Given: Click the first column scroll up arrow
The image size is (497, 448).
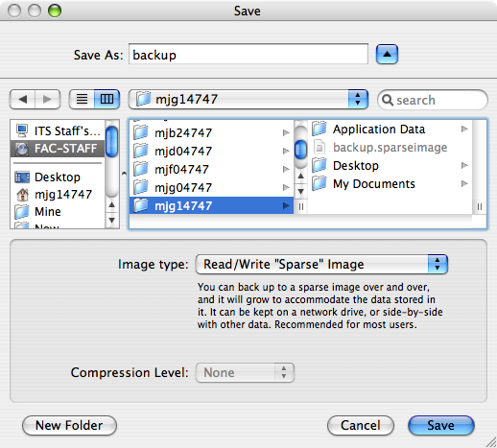Looking at the screenshot, I should (x=300, y=177).
